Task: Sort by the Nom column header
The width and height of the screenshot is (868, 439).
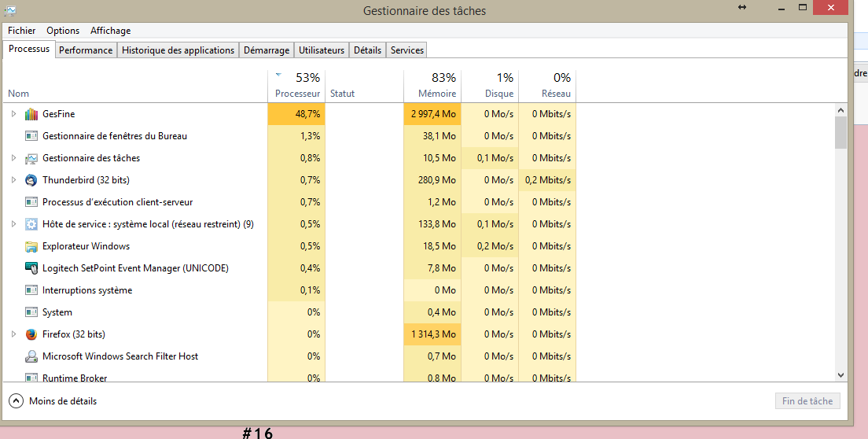Action: coord(135,87)
